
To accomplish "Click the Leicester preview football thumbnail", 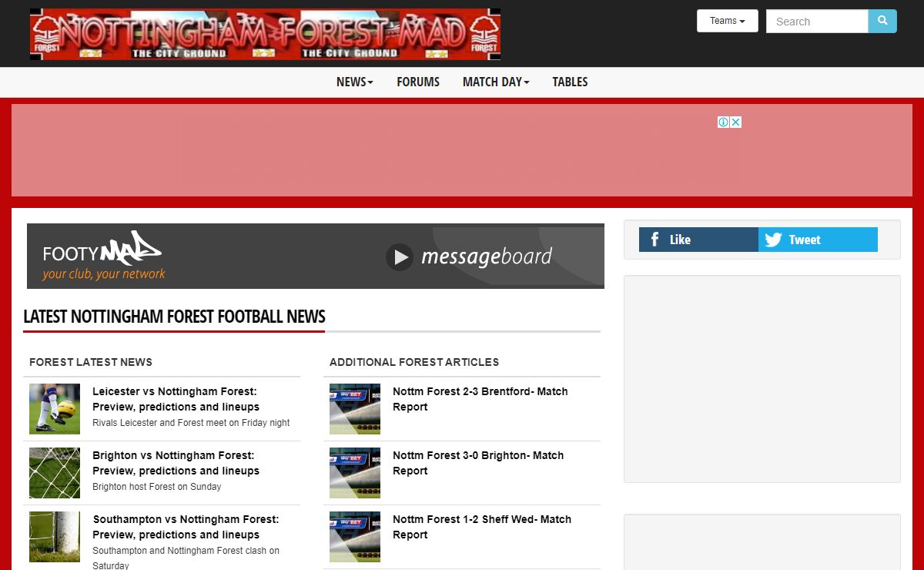I will [55, 409].
